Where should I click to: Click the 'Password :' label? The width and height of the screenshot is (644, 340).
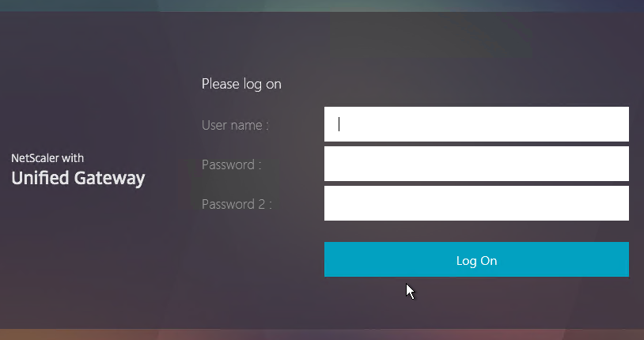click(231, 164)
